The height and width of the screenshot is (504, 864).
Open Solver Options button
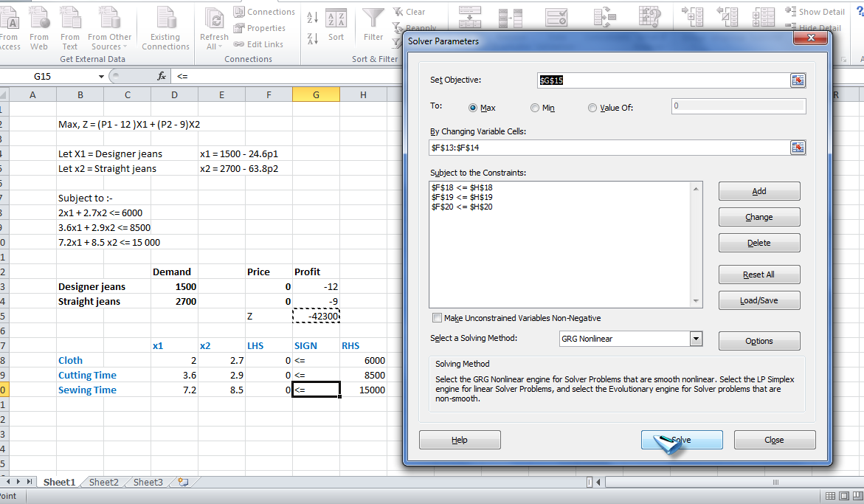pyautogui.click(x=758, y=341)
